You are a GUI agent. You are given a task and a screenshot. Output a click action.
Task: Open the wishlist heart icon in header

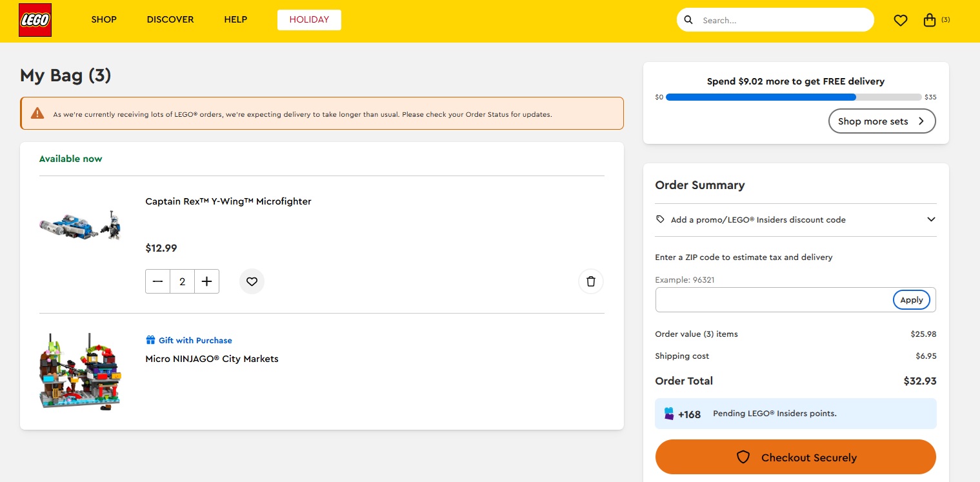(901, 21)
